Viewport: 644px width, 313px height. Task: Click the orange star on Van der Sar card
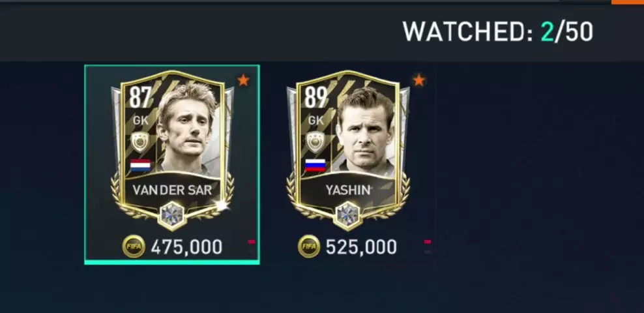click(x=243, y=80)
